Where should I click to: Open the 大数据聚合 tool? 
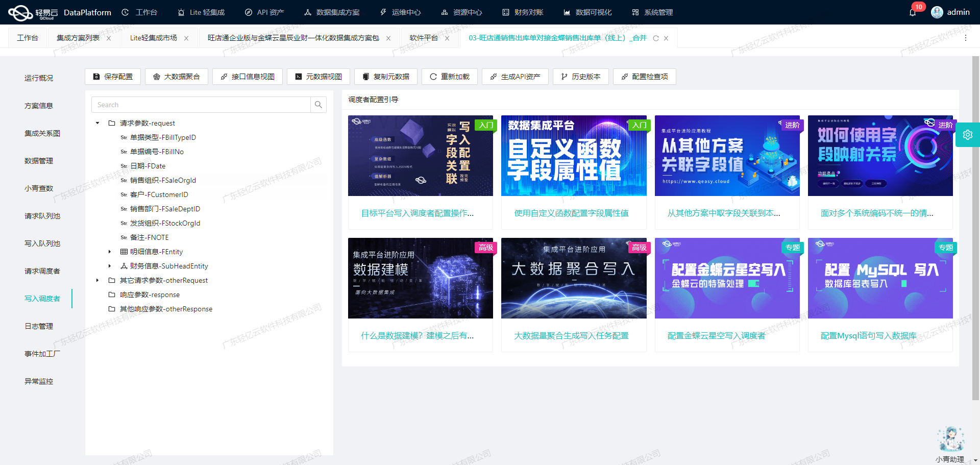[176, 77]
